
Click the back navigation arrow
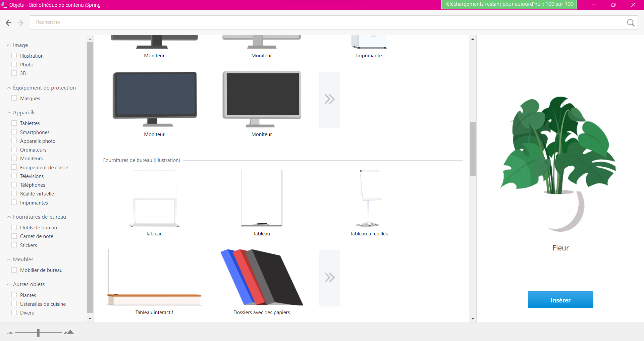[x=9, y=22]
